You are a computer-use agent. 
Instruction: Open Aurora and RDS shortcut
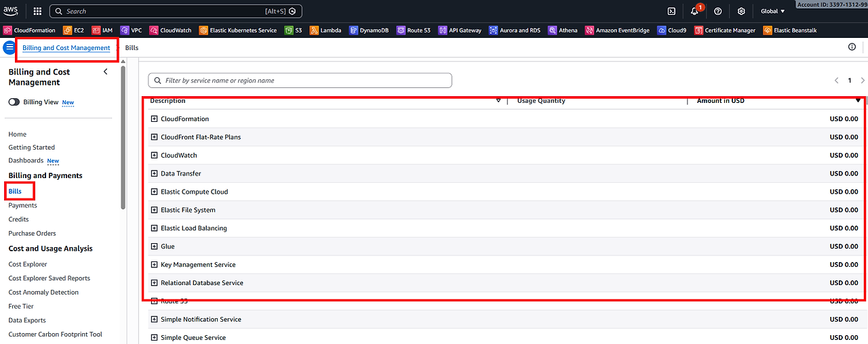click(515, 30)
